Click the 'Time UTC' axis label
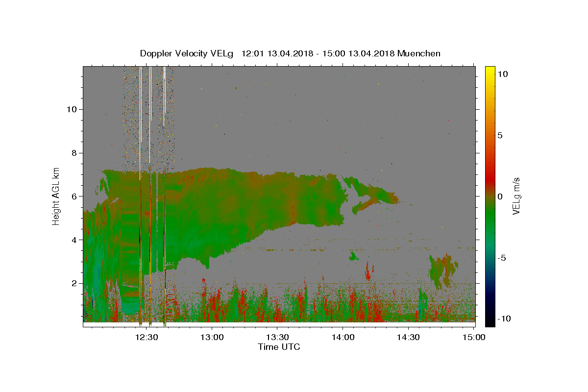 (x=279, y=347)
